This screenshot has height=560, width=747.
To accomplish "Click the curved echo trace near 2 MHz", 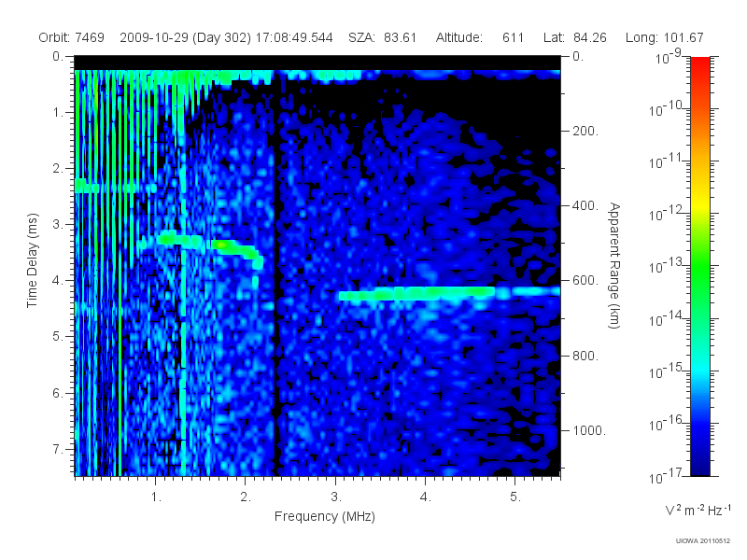I will click(x=209, y=247).
